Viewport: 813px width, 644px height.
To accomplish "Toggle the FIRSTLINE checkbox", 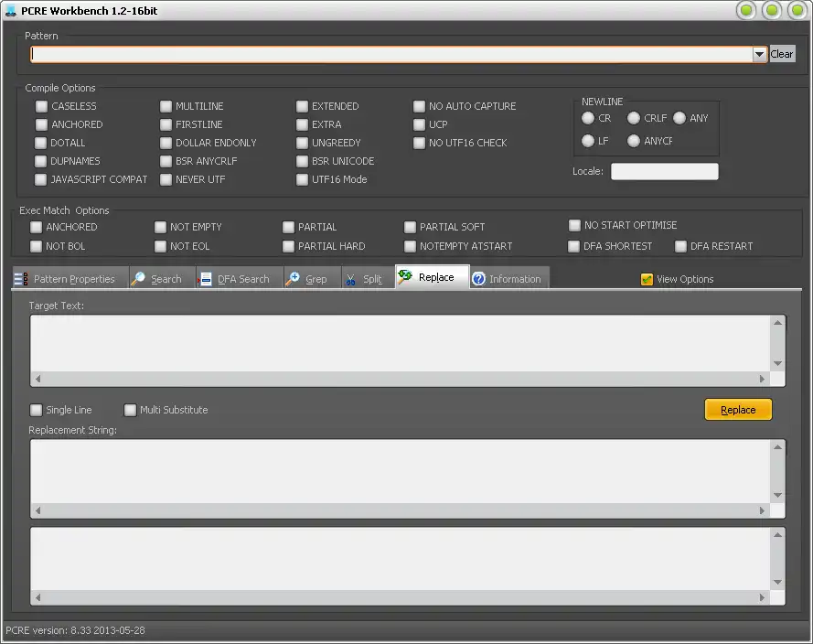I will click(x=166, y=124).
